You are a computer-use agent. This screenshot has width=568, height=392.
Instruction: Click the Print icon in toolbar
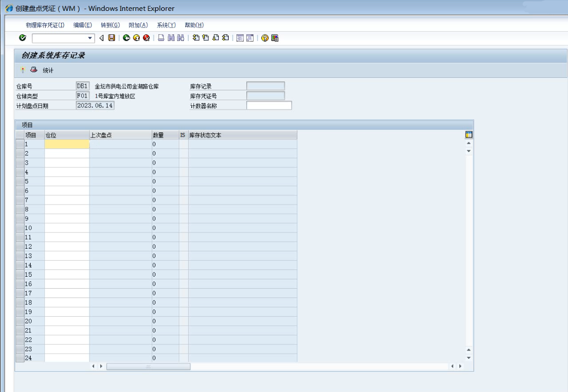pos(161,38)
